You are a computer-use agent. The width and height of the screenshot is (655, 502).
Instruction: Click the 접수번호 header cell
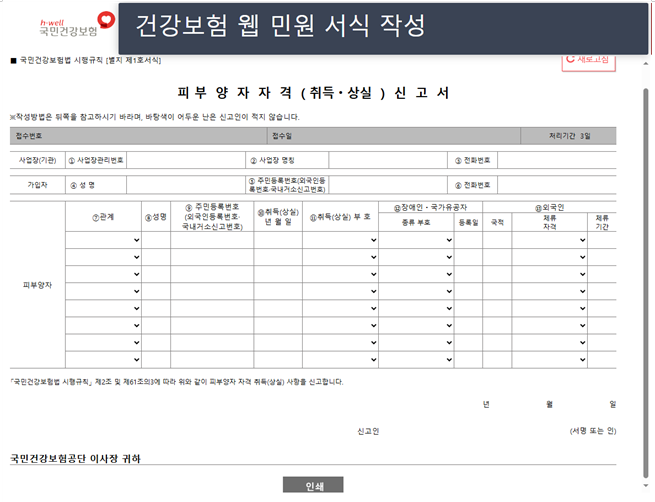(138, 136)
